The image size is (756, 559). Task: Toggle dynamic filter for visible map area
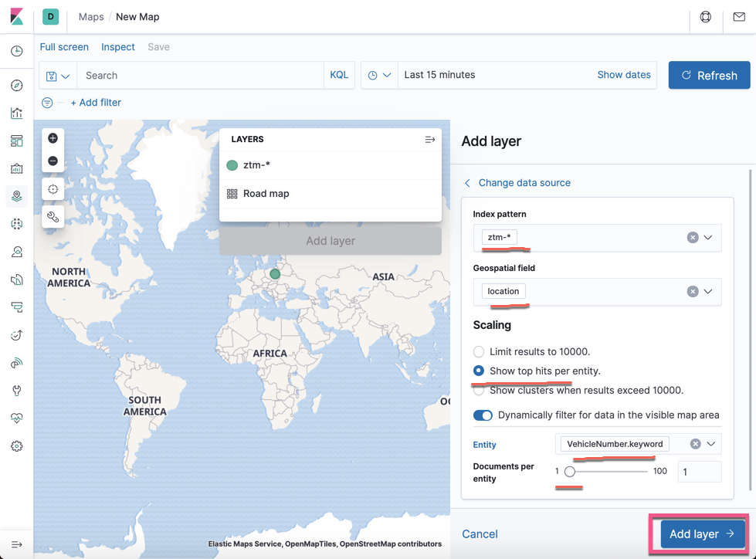[x=483, y=415]
